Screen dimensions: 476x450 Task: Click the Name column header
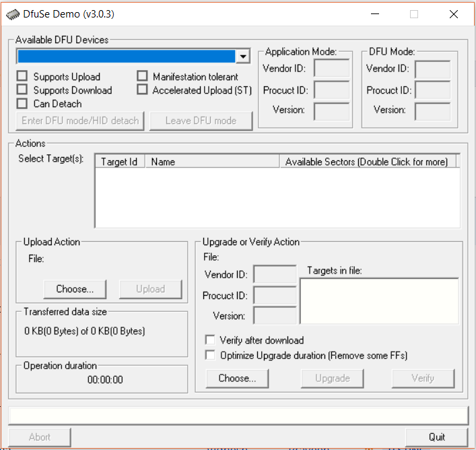pyautogui.click(x=212, y=162)
